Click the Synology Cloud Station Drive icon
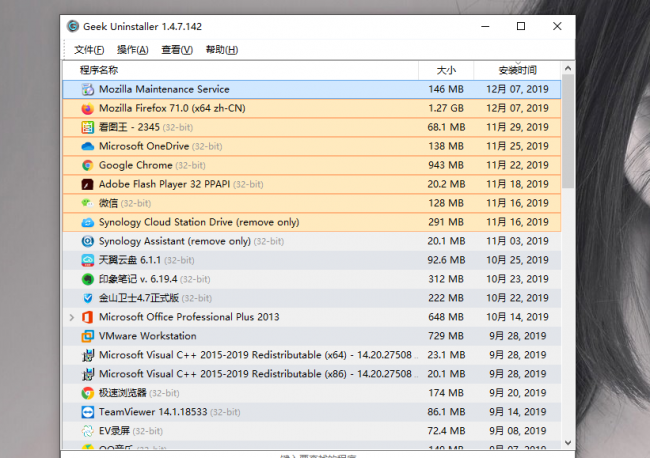Image resolution: width=650 pixels, height=458 pixels. click(87, 223)
